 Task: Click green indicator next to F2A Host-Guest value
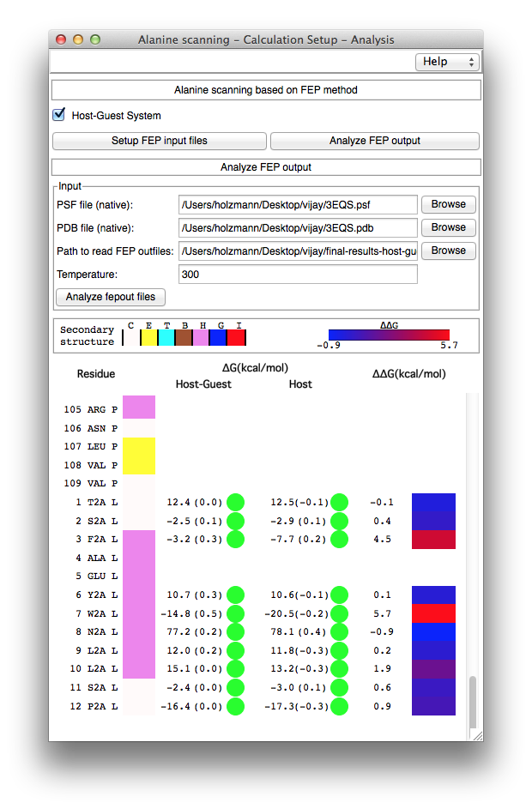point(235,539)
